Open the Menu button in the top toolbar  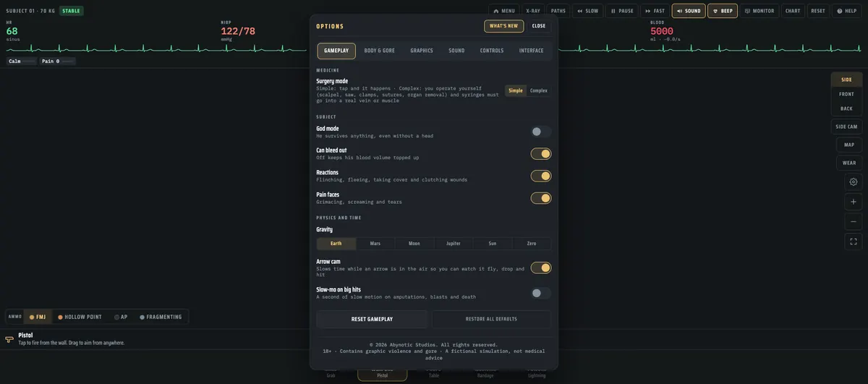504,11
